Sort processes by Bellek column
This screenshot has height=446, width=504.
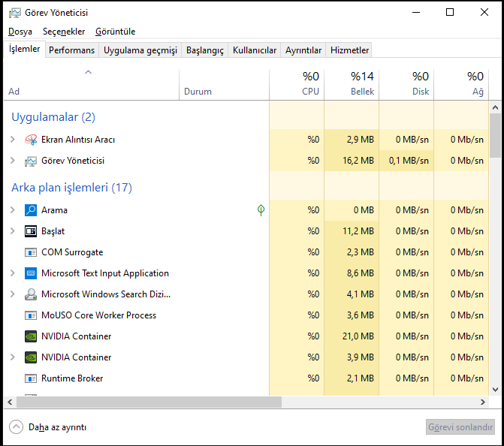tap(361, 84)
